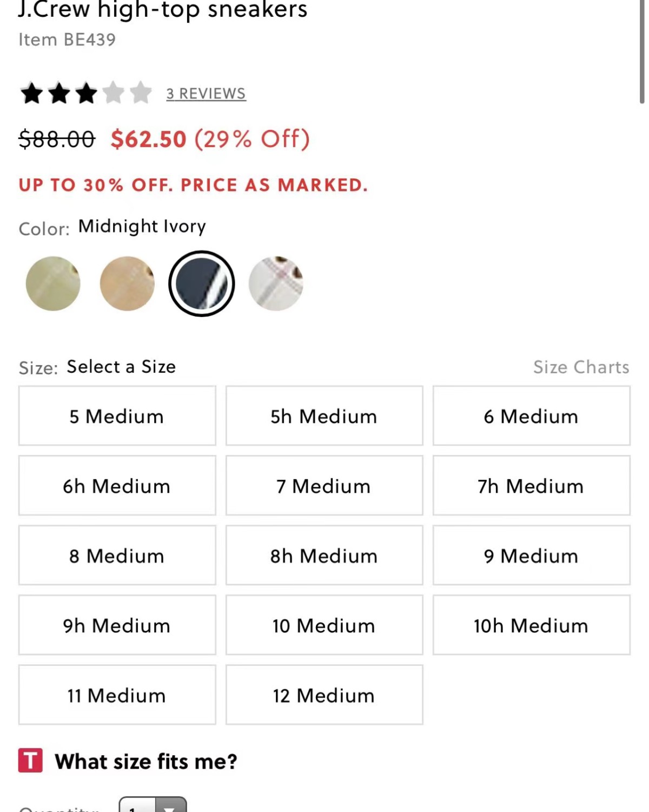Choose size 8h Medium
Screen dimensions: 649x812
coord(324,556)
